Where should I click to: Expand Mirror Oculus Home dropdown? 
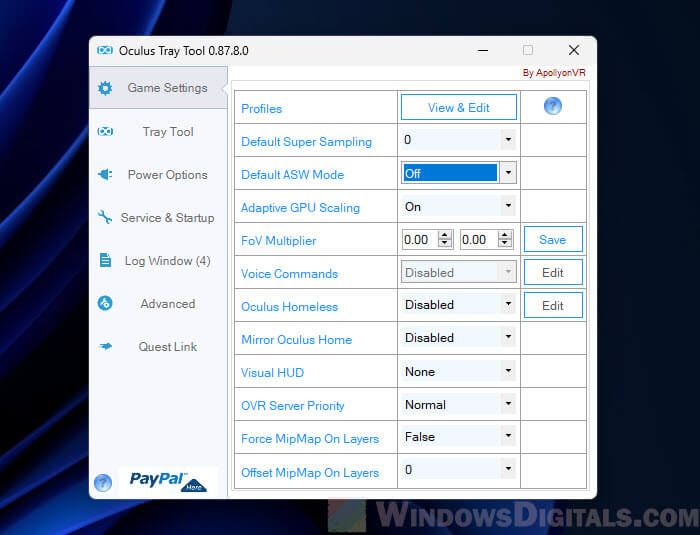(x=508, y=337)
